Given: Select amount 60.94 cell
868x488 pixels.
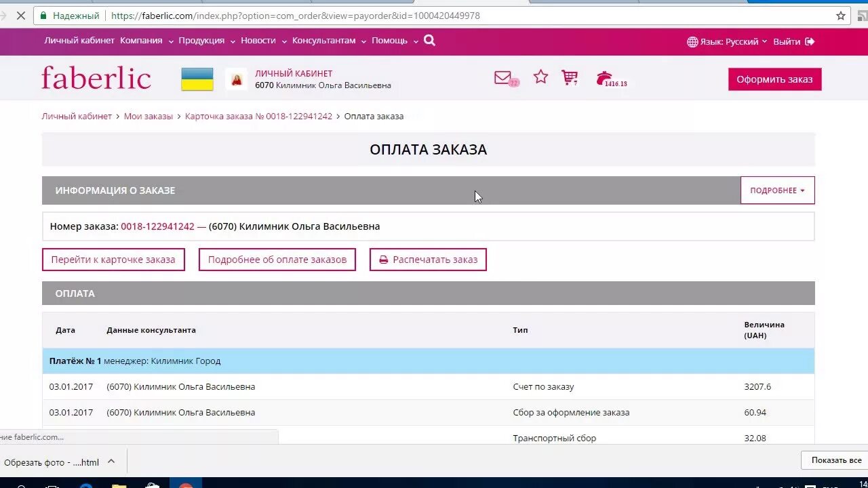Looking at the screenshot, I should pos(755,412).
